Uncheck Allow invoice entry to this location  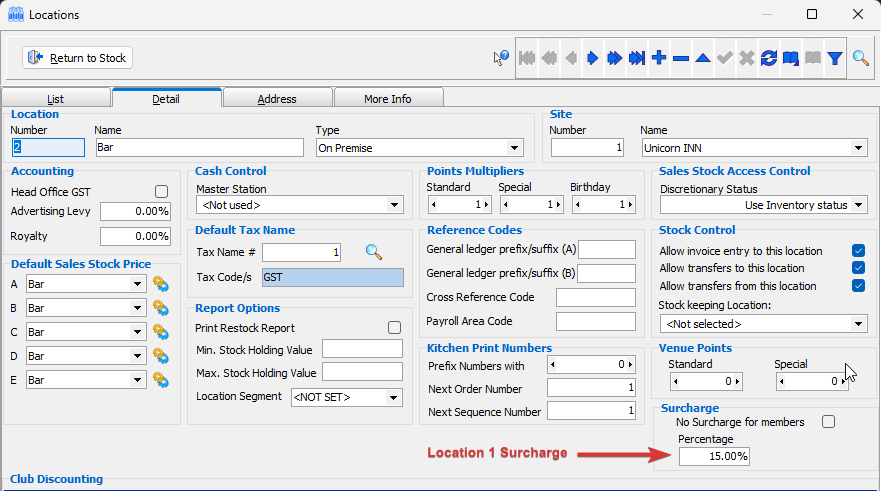pos(858,251)
